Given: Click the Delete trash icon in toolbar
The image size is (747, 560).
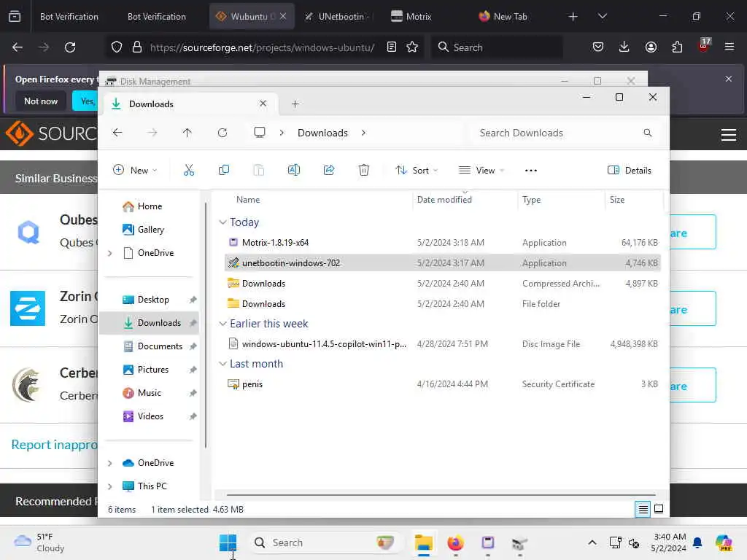Looking at the screenshot, I should 363,170.
